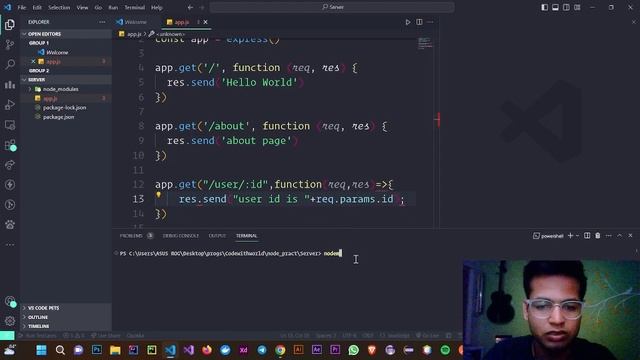This screenshot has width=640, height=360.
Task: Click the Server command center search box
Action: click(332, 7)
